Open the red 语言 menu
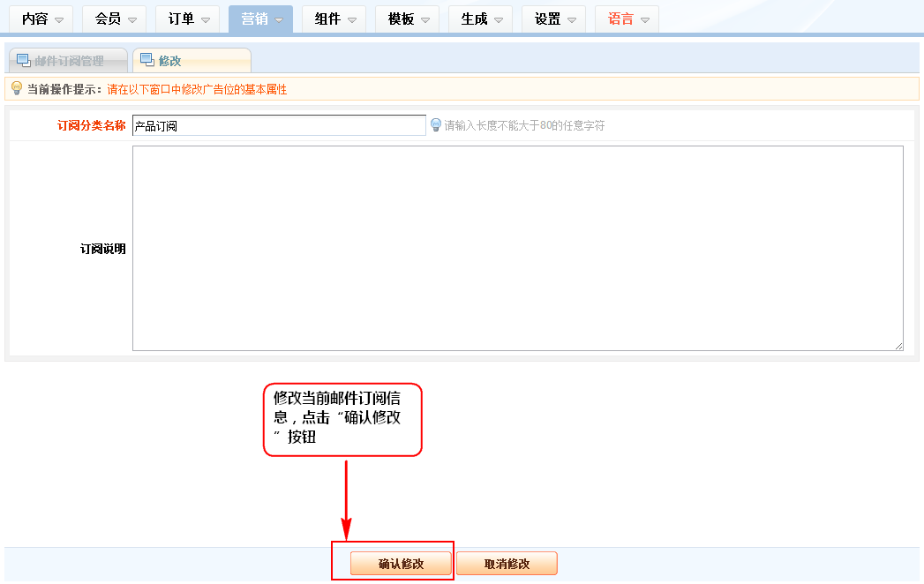 627,19
